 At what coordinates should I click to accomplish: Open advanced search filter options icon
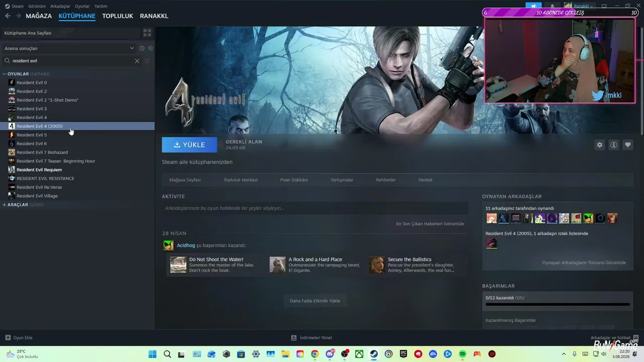[x=147, y=61]
